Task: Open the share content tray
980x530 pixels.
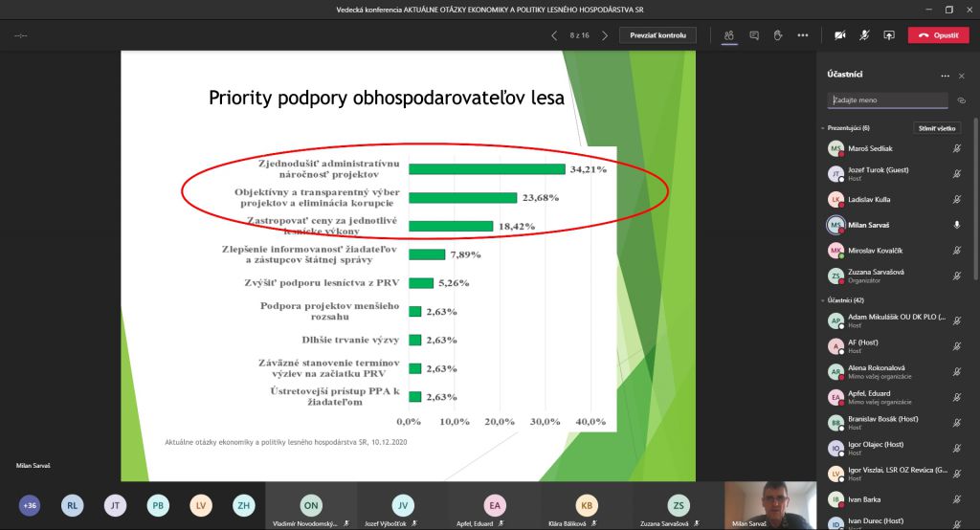Action: coord(889,35)
